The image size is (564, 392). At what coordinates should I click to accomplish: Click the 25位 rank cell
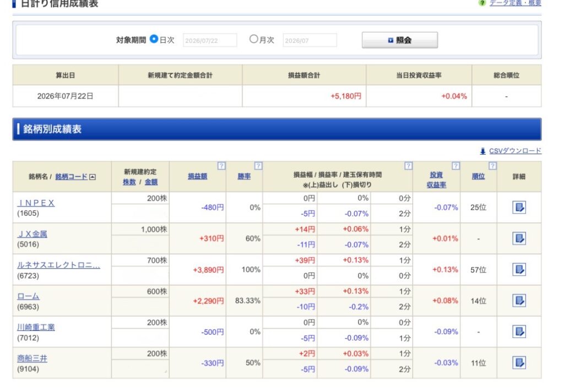pos(478,208)
